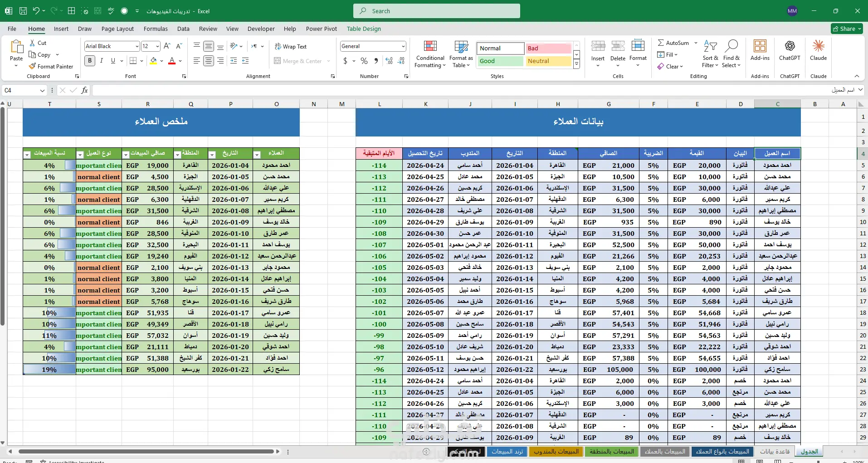Screen dimensions: 868x463
Task: Select the Format Painter tool
Action: (51, 66)
